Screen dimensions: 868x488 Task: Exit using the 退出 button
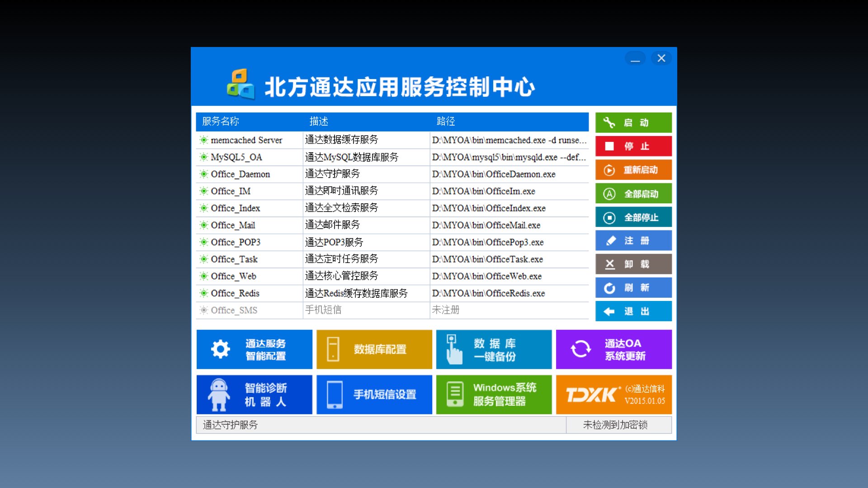pos(633,311)
